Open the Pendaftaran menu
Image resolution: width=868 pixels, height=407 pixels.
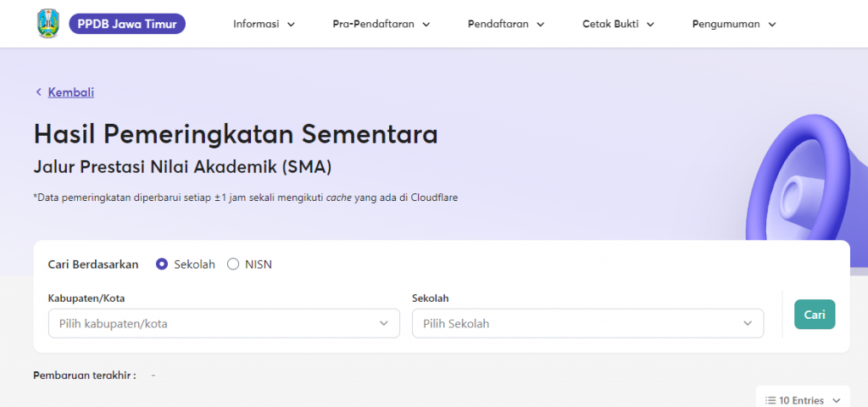[506, 25]
